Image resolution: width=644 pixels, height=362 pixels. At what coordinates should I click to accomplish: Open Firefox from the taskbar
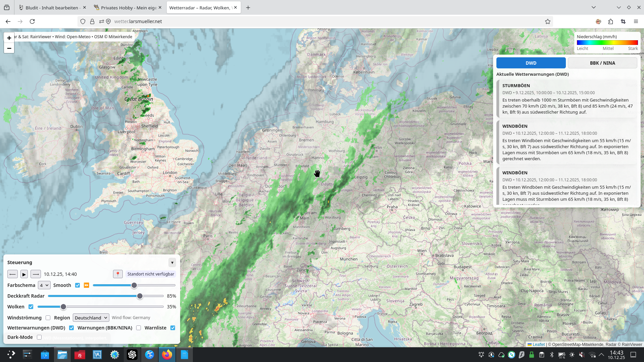coord(167,355)
